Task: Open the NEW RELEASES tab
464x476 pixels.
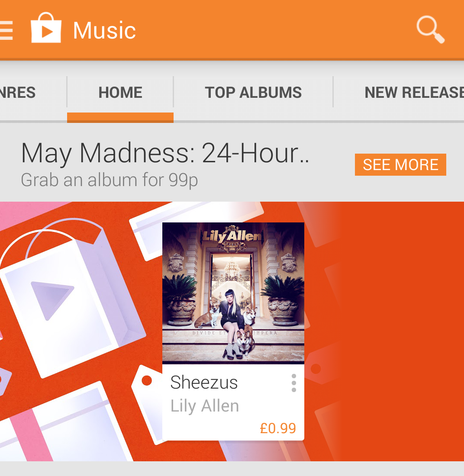Action: point(399,92)
